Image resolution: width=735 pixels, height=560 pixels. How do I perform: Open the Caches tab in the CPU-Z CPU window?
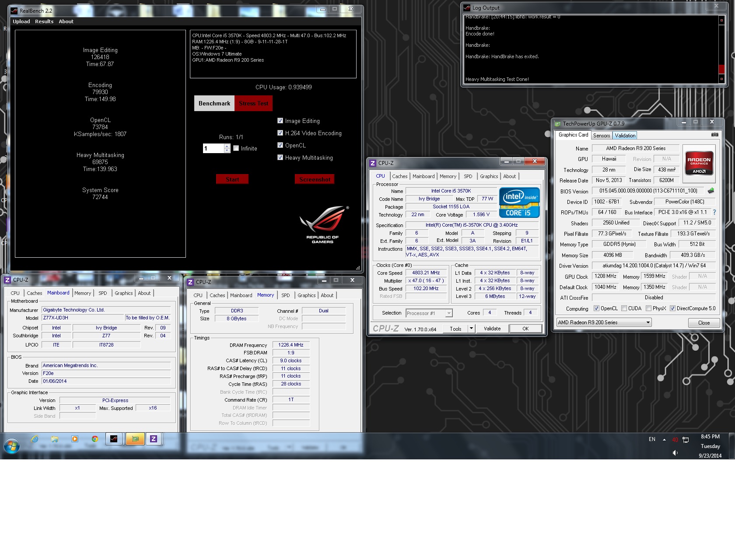(399, 176)
